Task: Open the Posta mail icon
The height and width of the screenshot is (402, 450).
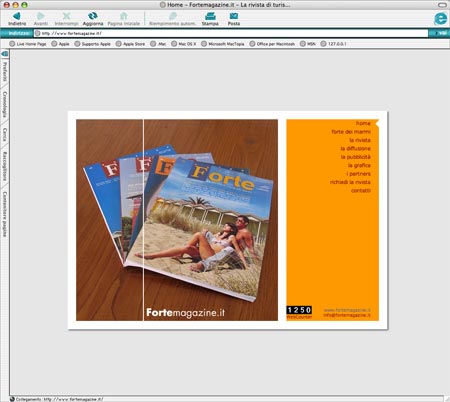Action: click(x=234, y=16)
